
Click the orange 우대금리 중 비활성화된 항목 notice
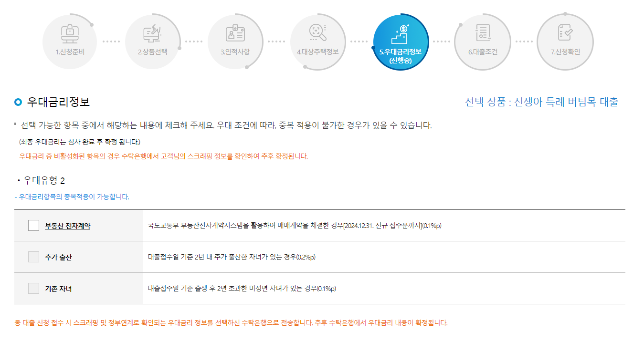163,156
